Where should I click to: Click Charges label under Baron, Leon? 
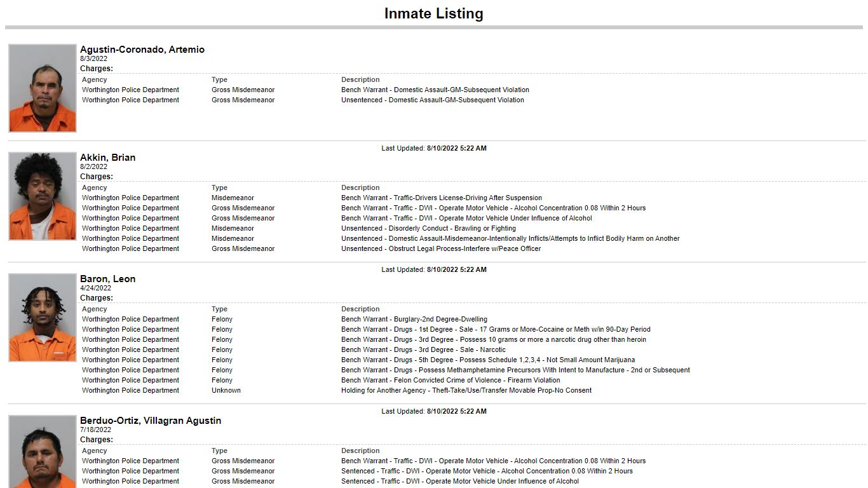[97, 297]
